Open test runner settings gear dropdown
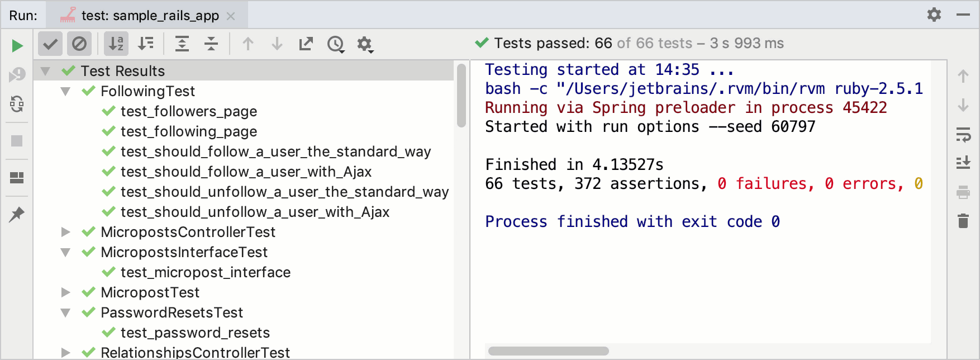Viewport: 980px width, 360px height. tap(365, 44)
